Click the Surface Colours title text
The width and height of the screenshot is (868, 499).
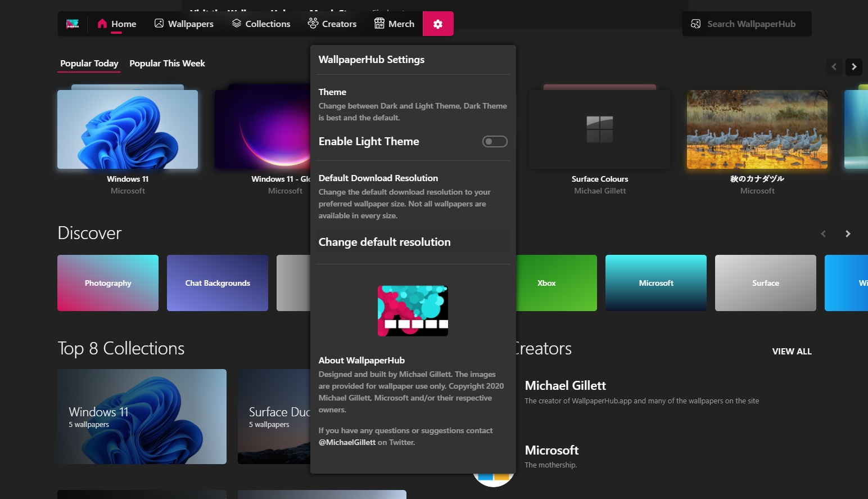pos(600,179)
